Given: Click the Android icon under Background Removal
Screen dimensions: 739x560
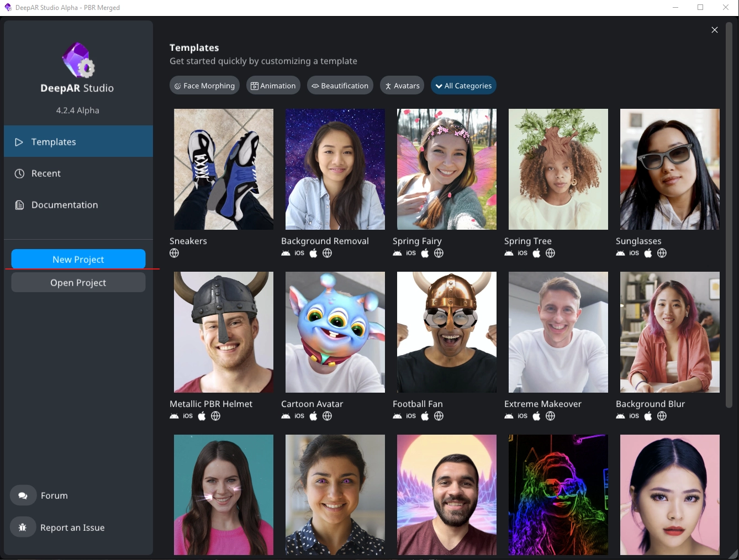Looking at the screenshot, I should tap(286, 253).
